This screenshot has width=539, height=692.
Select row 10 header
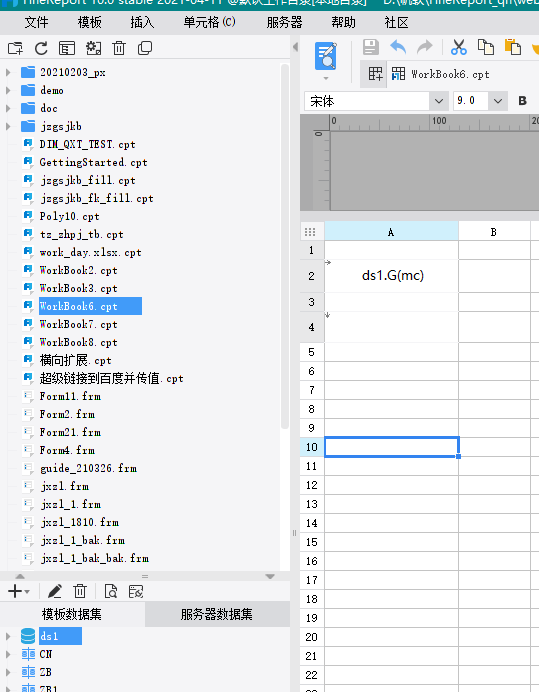(312, 447)
